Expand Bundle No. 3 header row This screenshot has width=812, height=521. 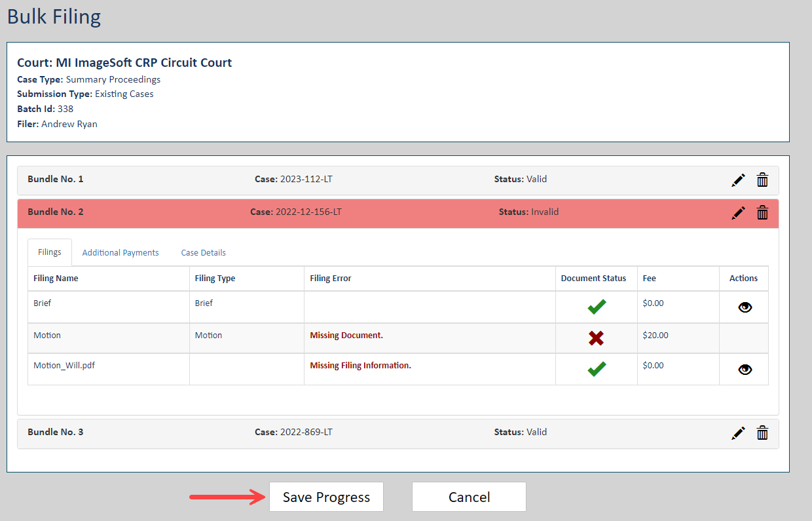pos(398,433)
